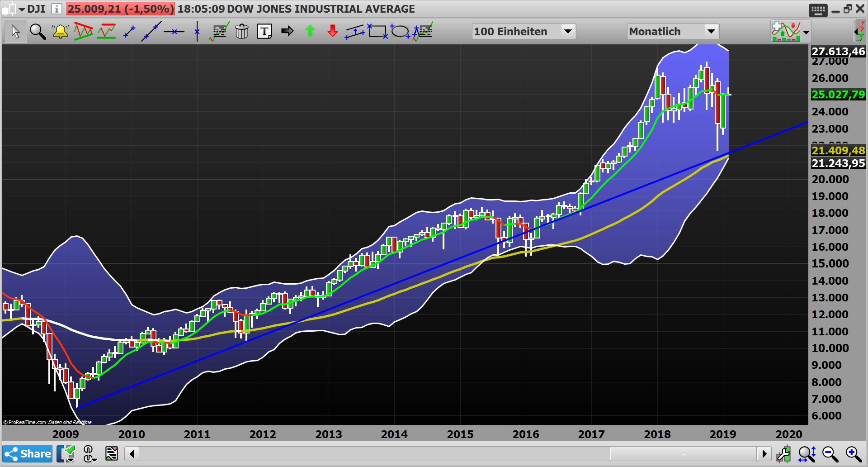Image resolution: width=868 pixels, height=467 pixels.
Task: Activate the magnifying glass zoom tool
Action: click(x=38, y=32)
